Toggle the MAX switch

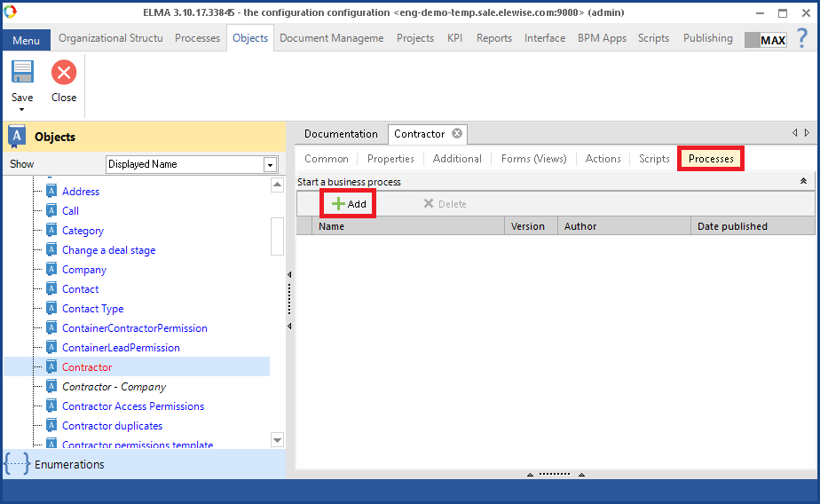pyautogui.click(x=765, y=40)
